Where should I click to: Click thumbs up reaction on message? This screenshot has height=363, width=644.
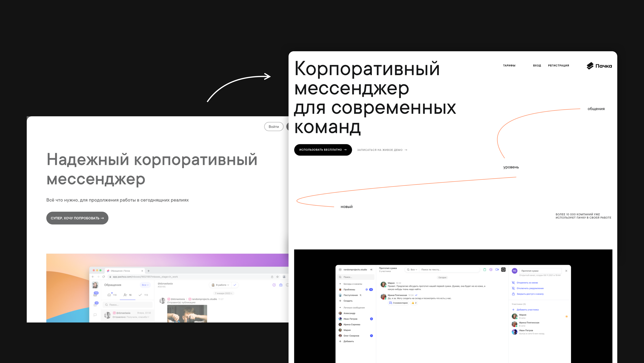point(414,303)
